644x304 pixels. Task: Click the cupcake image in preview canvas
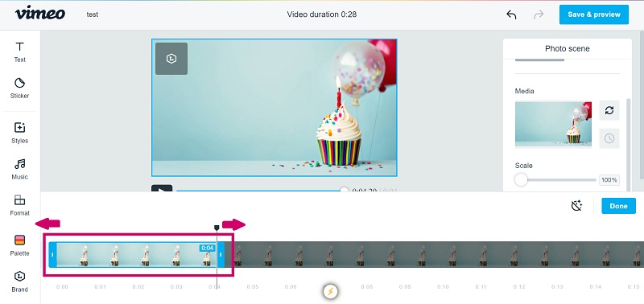pos(274,108)
